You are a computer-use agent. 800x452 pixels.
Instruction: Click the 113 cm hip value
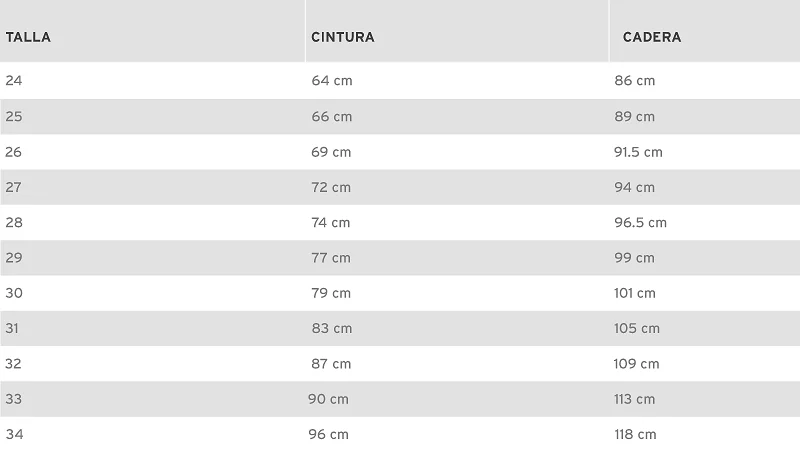point(634,399)
